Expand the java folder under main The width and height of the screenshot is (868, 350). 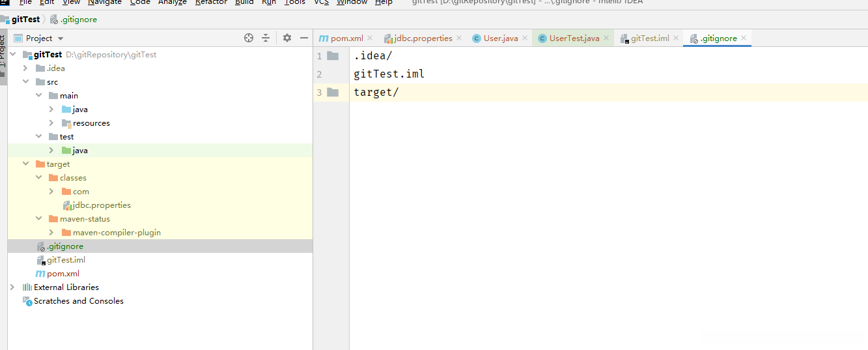(51, 109)
